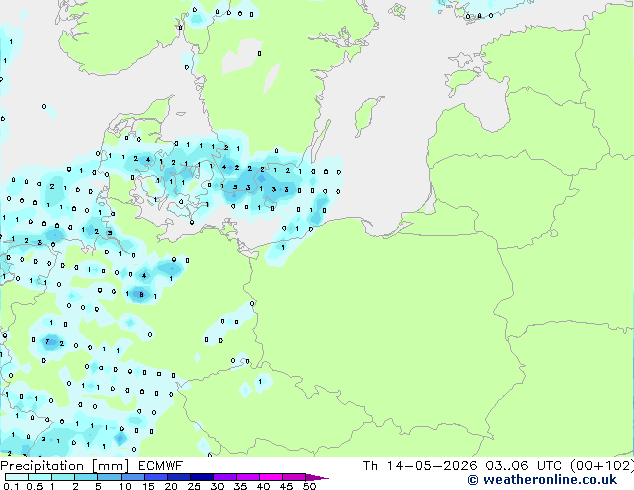The width and height of the screenshot is (634, 490).
Task: Click the '(00+102)' forecast offset text
Action: (x=602, y=466)
